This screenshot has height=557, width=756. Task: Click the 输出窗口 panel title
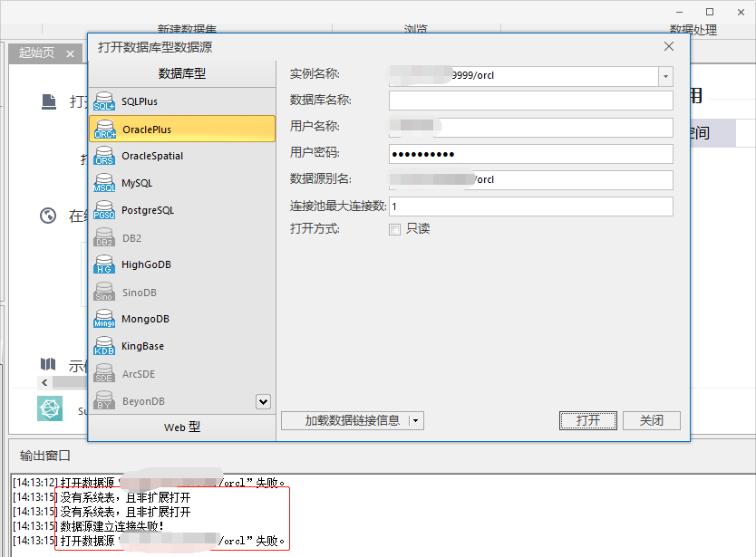(x=44, y=456)
